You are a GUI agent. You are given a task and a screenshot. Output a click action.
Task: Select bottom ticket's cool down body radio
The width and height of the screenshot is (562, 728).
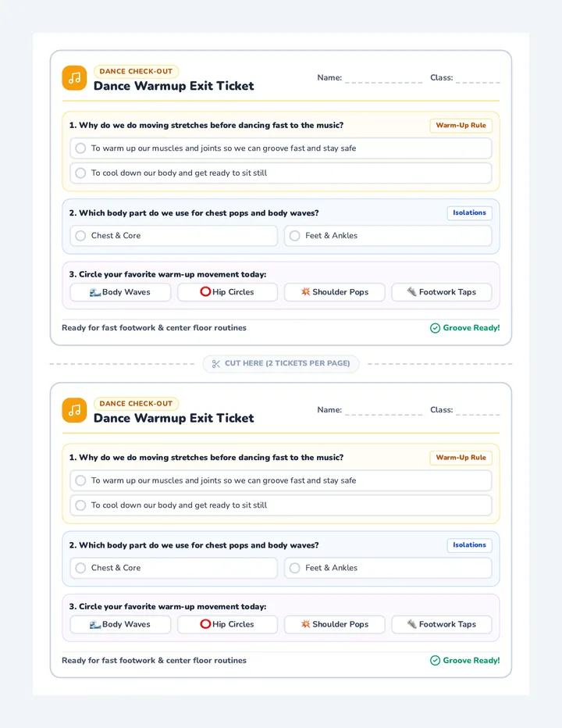coord(80,505)
